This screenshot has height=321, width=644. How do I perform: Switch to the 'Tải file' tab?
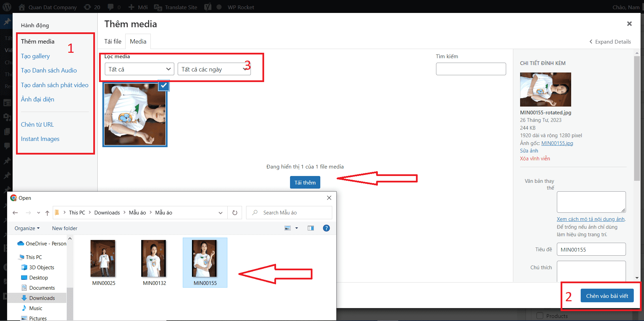coord(113,41)
